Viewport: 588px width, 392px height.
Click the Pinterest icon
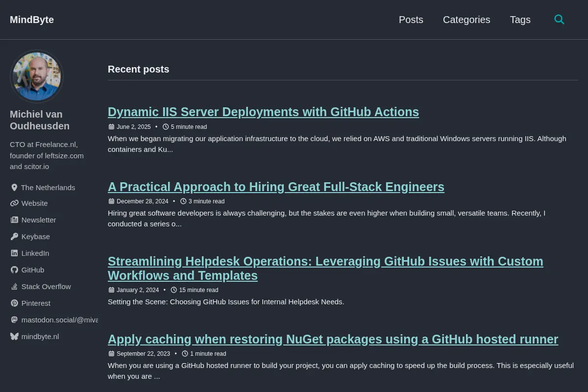(14, 303)
